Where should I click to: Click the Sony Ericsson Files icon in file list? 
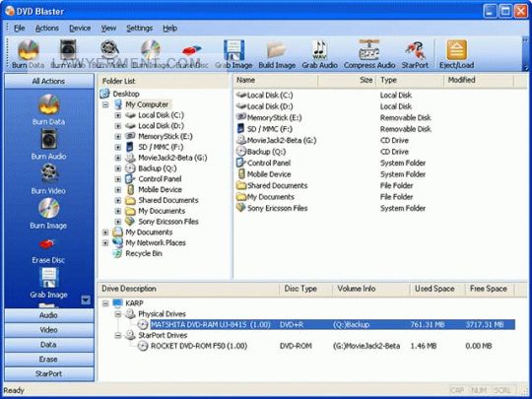point(241,208)
